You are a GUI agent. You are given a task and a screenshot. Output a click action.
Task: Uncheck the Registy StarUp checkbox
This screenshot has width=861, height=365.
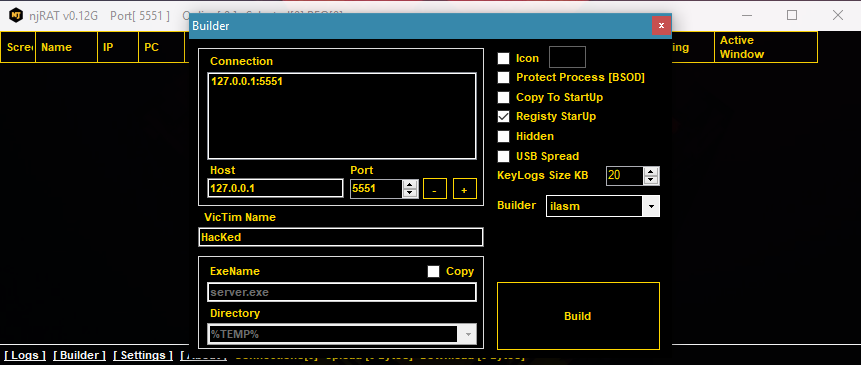[504, 116]
